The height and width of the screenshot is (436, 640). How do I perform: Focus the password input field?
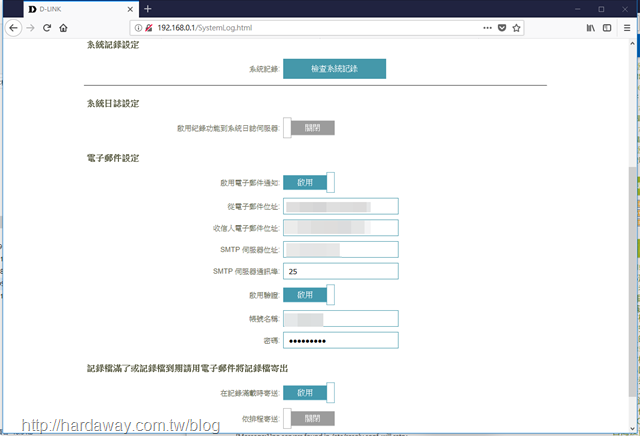[x=341, y=341]
